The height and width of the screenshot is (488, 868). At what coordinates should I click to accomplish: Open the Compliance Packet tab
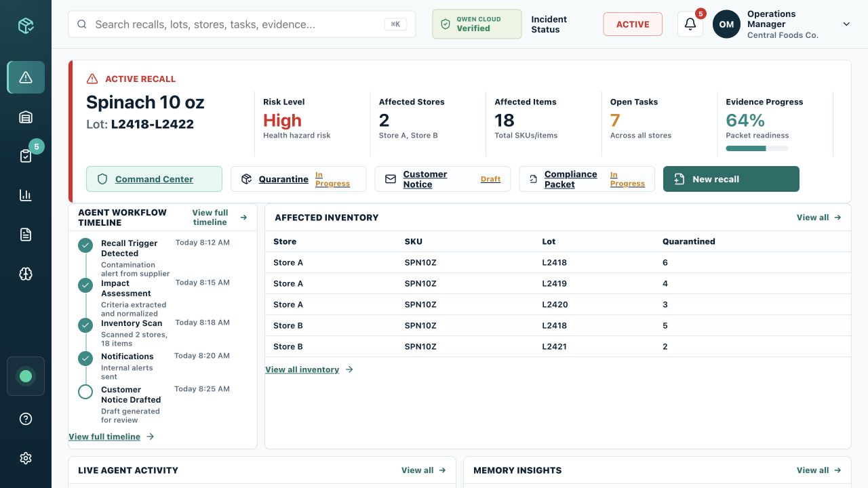587,179
